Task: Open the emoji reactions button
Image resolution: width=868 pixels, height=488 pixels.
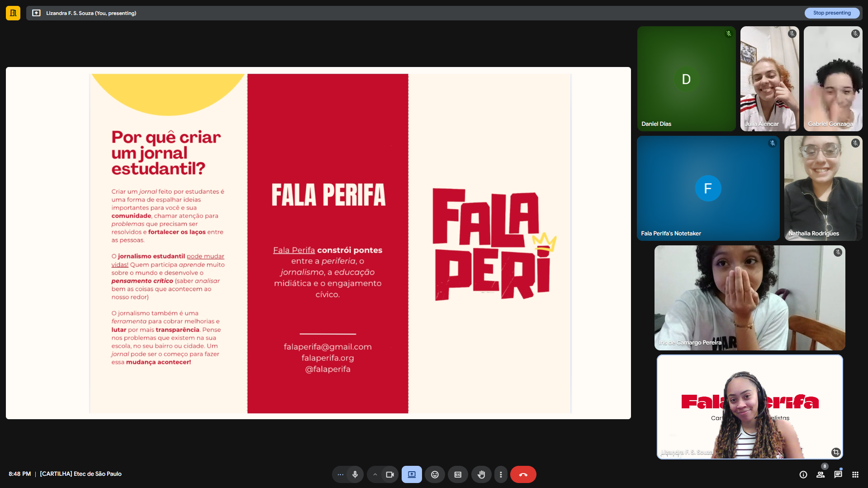Action: (x=435, y=474)
